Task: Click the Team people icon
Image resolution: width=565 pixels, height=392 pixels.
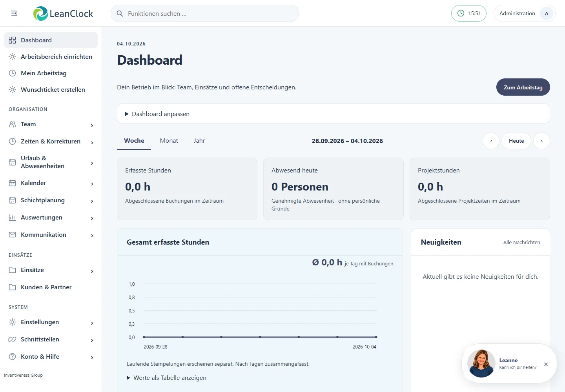Action: (13, 124)
